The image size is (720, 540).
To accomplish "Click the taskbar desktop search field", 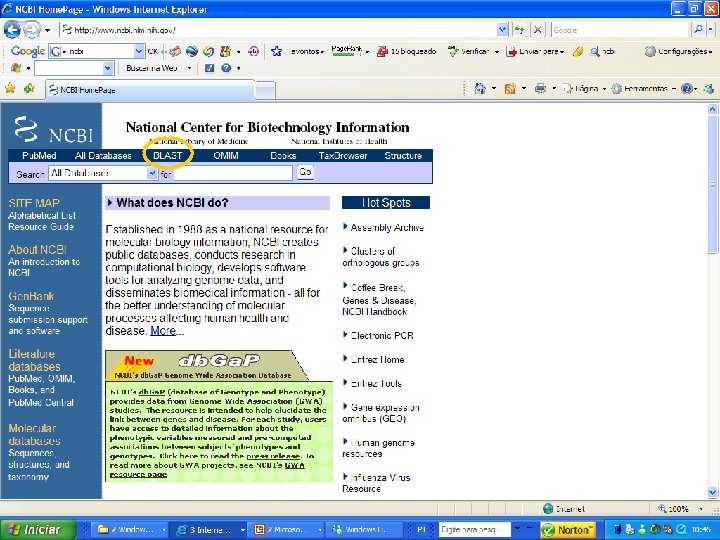I will coord(474,529).
